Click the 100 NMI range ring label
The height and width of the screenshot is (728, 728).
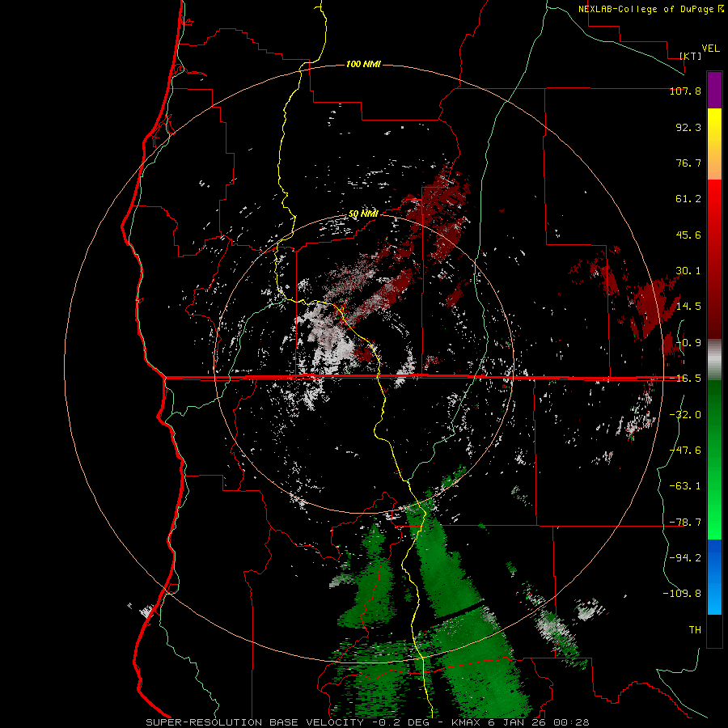pyautogui.click(x=363, y=64)
